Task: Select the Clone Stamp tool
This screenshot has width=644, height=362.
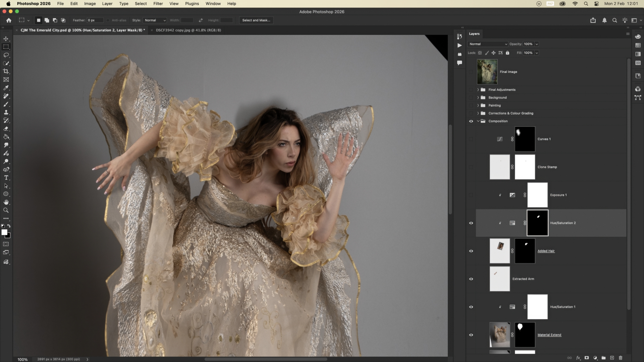Action: point(6,112)
